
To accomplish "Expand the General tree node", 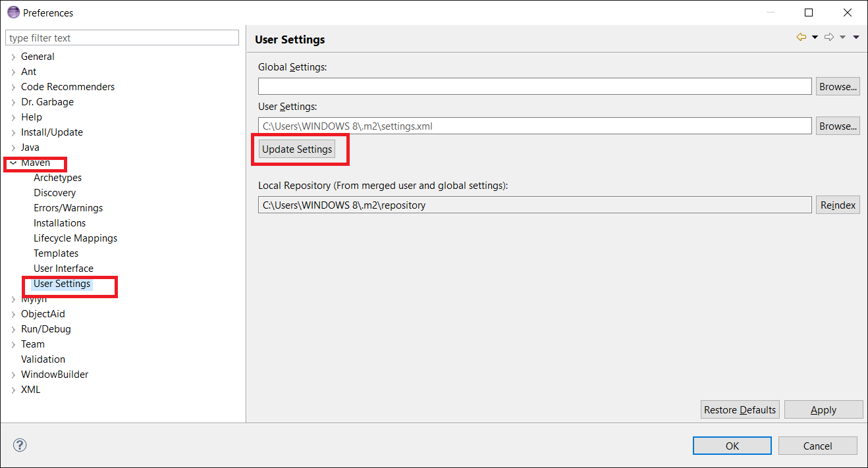I will [x=13, y=57].
